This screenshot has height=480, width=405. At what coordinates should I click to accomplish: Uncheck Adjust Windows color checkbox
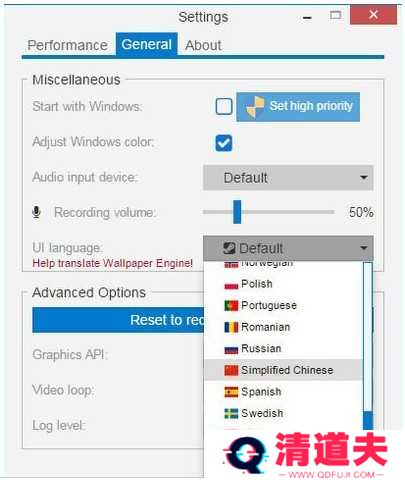[x=224, y=143]
